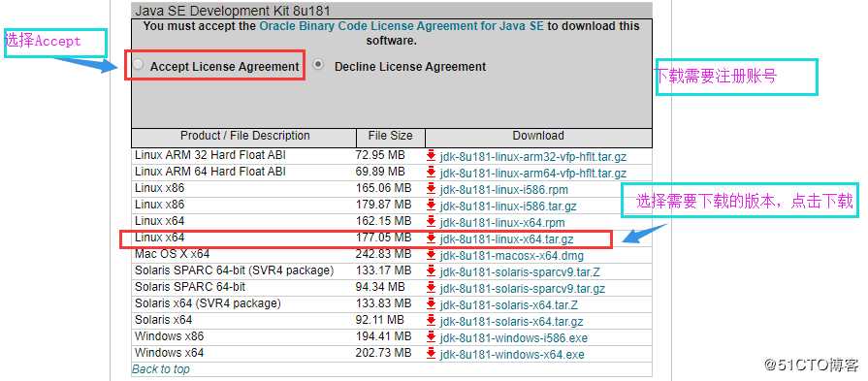The height and width of the screenshot is (381, 868).
Task: Click download arrow icon for windows-x64.exe
Action: pos(432,354)
